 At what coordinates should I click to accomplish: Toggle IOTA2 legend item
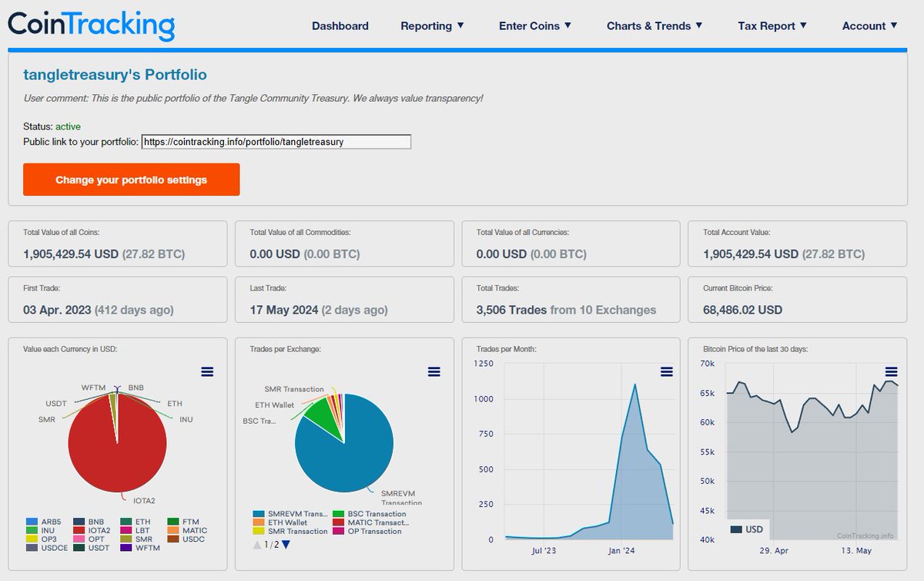click(91, 530)
